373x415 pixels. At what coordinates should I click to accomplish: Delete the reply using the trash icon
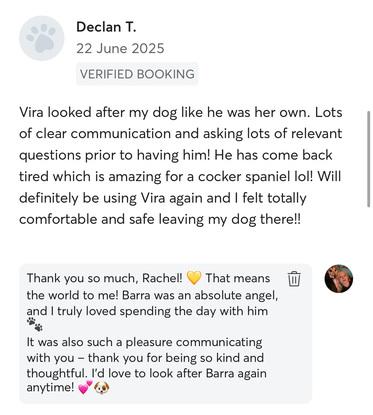click(x=294, y=279)
